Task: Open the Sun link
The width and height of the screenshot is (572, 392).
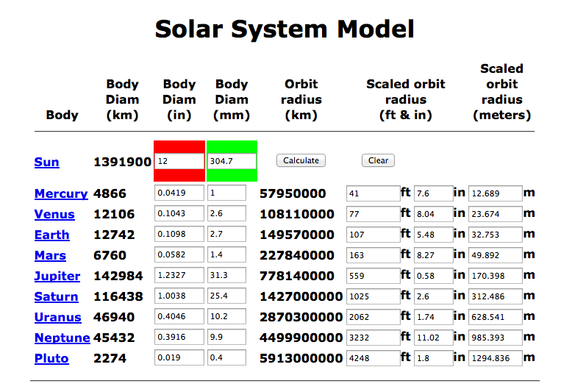Action: [47, 162]
